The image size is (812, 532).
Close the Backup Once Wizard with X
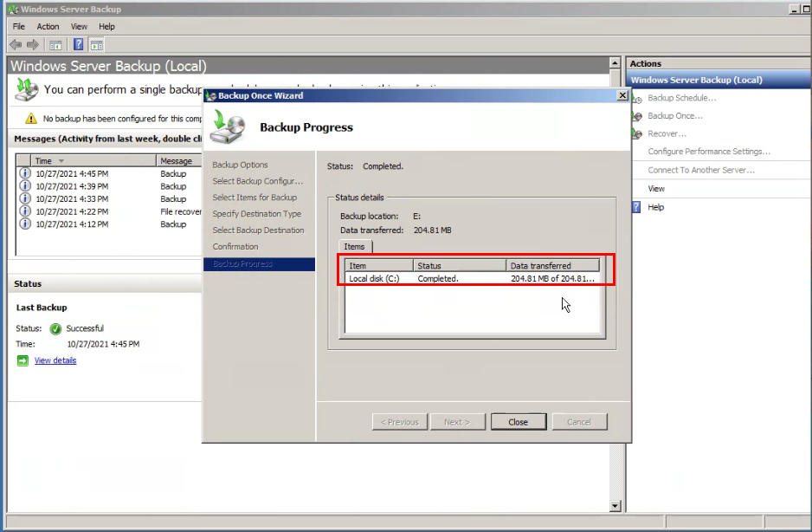(622, 95)
